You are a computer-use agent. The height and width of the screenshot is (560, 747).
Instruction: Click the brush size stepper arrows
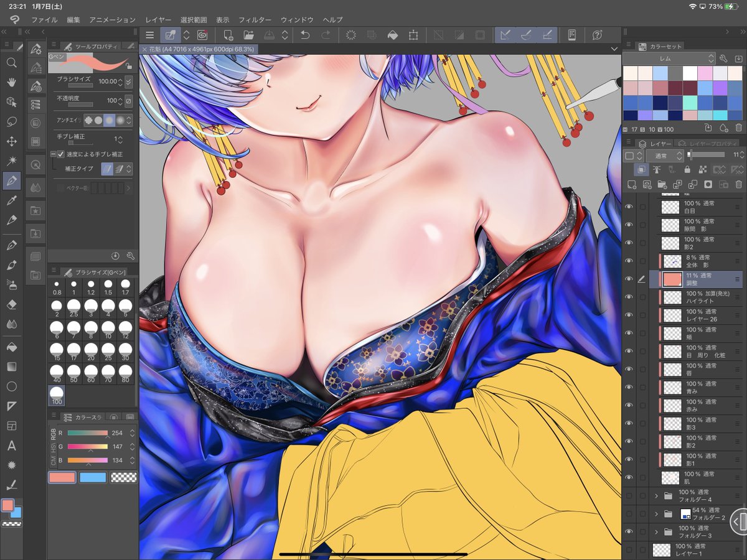tap(120, 82)
